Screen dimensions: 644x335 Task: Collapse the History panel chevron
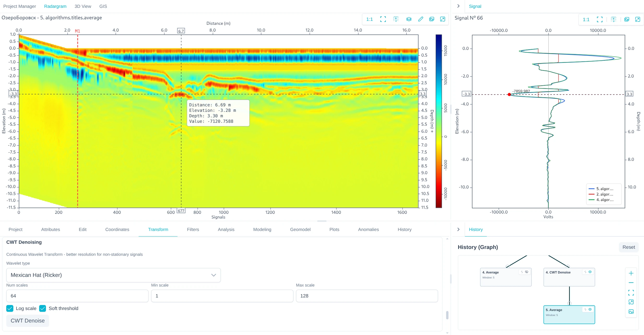point(458,229)
